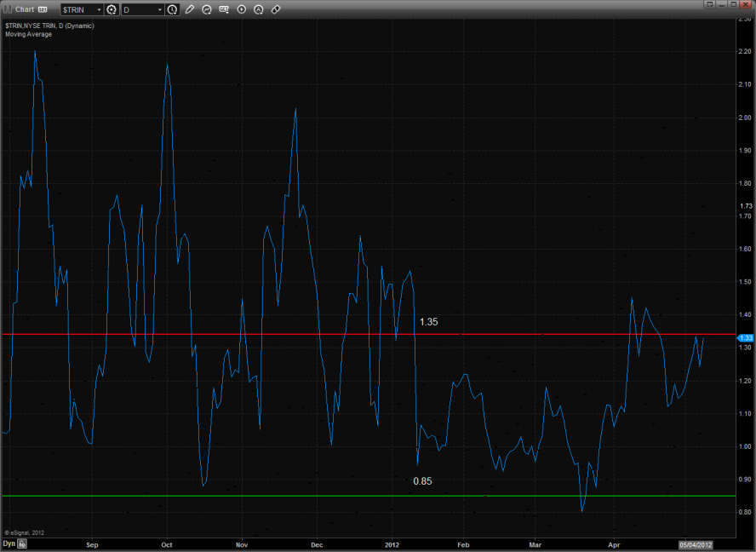Click the circled A alerts icon
Screen dimensions: 756x552
point(258,9)
